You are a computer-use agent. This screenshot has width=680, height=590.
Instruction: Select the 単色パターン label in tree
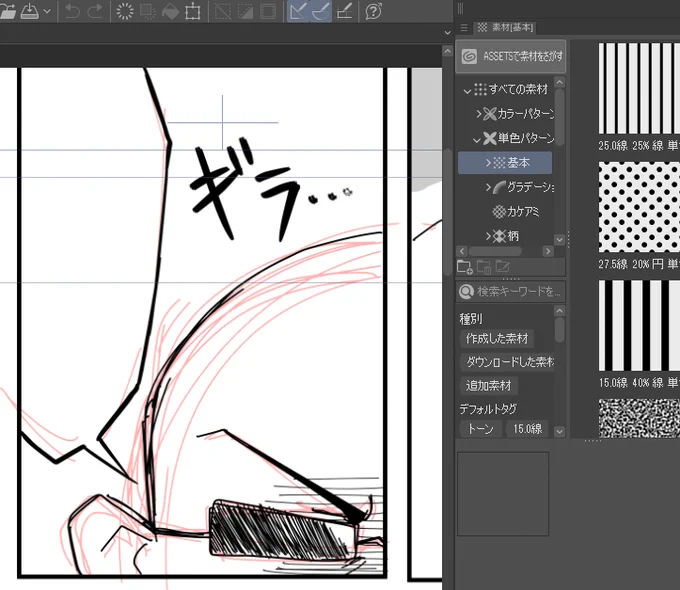pyautogui.click(x=526, y=138)
